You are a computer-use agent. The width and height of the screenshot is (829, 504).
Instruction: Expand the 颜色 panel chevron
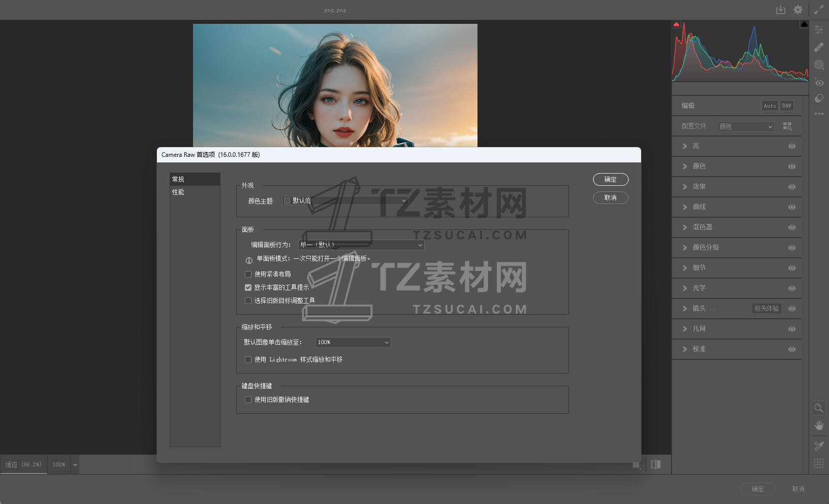(685, 166)
